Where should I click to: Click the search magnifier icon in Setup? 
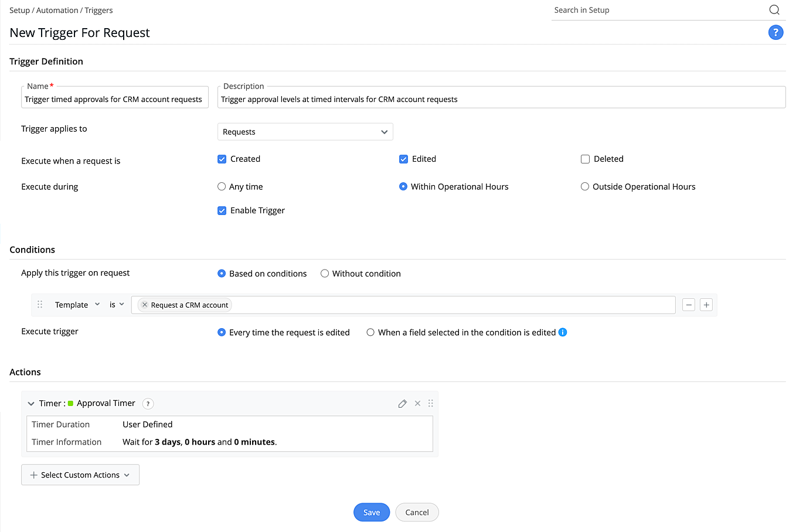pyautogui.click(x=774, y=10)
